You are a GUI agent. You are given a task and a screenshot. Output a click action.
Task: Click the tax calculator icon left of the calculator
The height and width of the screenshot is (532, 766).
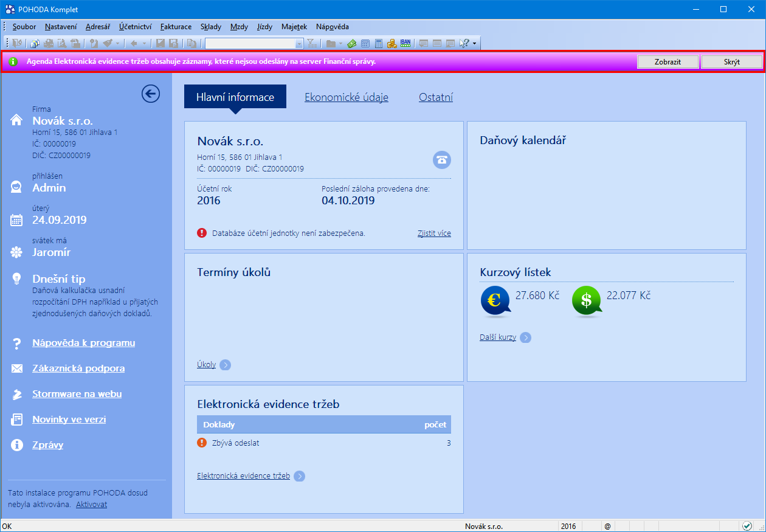click(x=365, y=43)
